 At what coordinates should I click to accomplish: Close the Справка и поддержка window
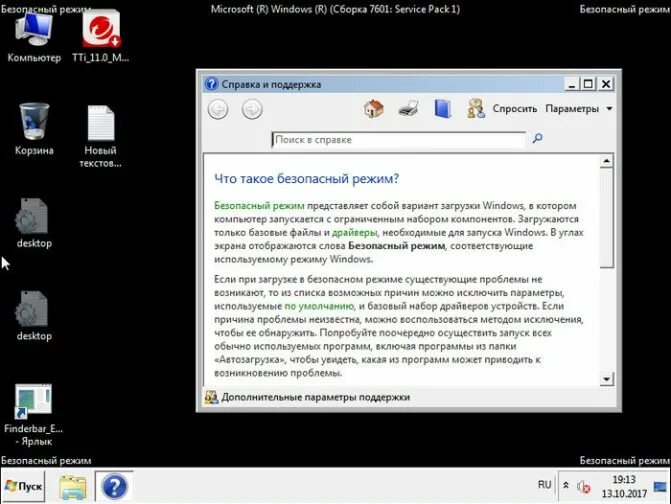pos(606,84)
